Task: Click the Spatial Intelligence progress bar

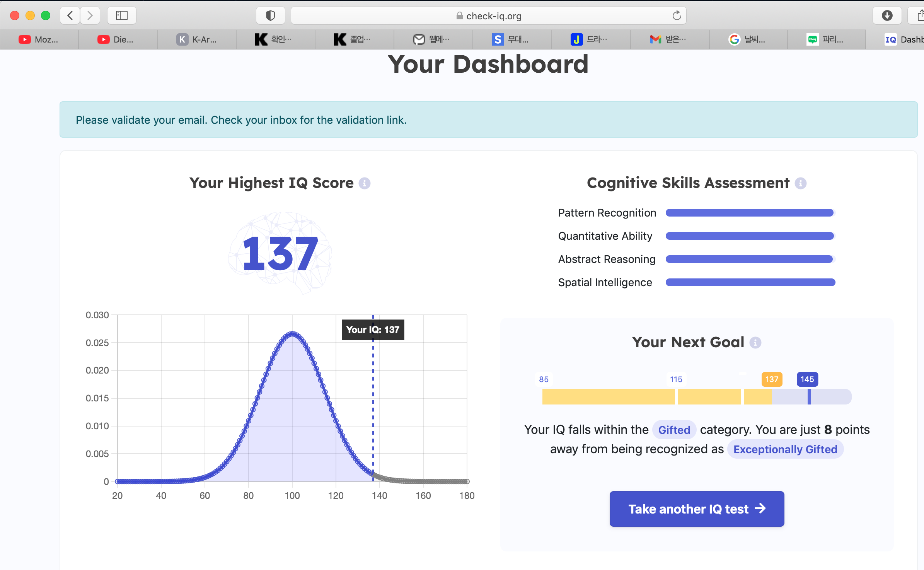Action: [x=750, y=282]
